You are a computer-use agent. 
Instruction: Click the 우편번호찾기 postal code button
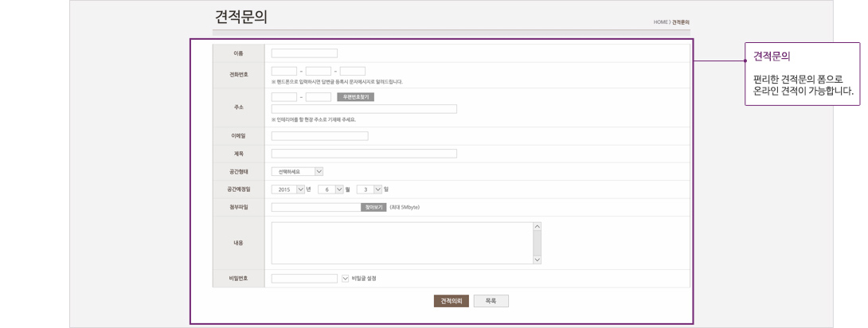[355, 97]
